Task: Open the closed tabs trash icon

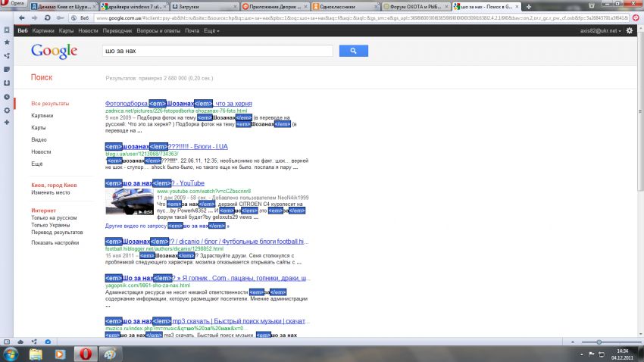Action: [592, 6]
